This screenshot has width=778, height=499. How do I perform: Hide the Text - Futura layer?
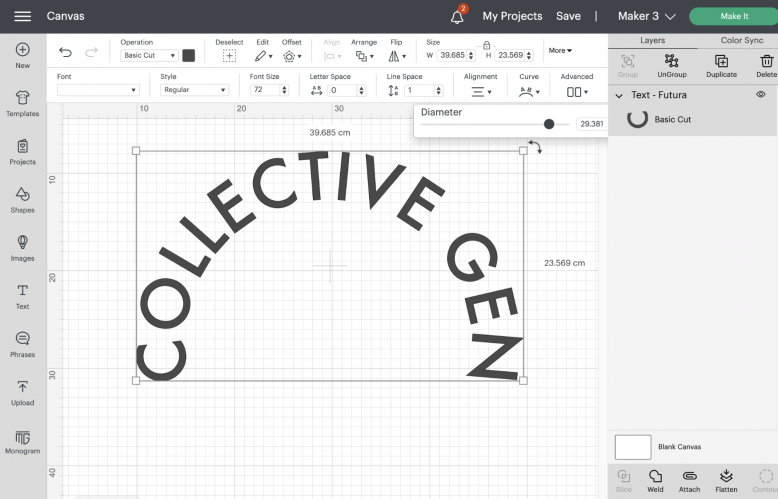pos(761,95)
